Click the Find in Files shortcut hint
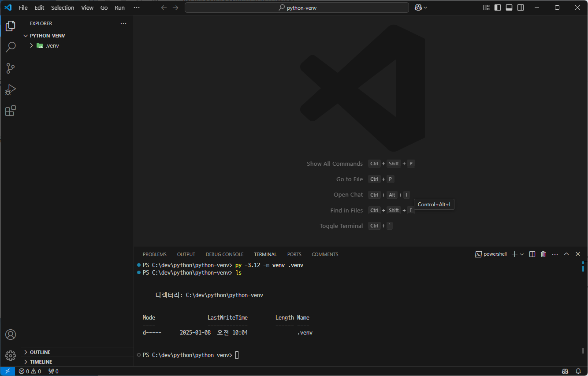This screenshot has height=376, width=588. point(372,210)
